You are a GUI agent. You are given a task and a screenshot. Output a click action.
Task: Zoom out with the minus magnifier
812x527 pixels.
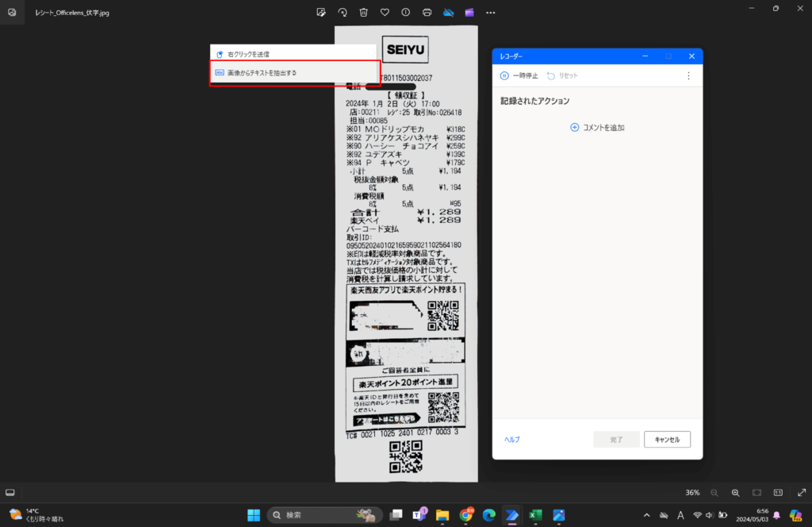[x=714, y=493]
